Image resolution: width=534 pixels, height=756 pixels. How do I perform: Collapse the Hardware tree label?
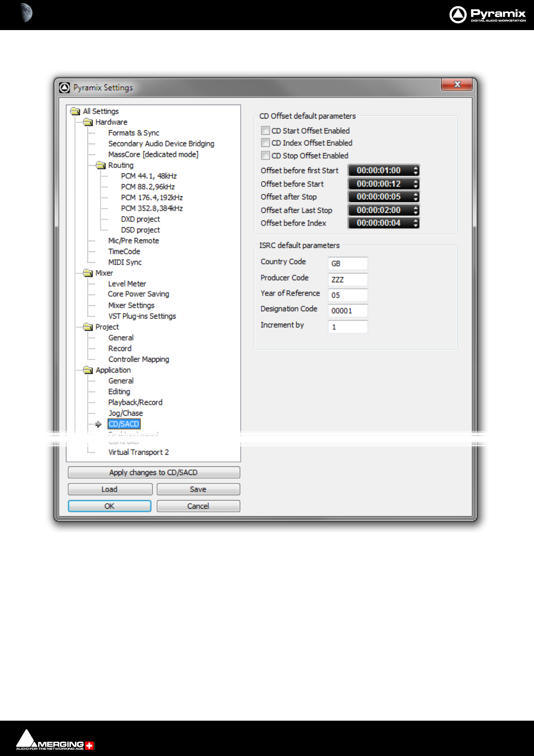(111, 122)
